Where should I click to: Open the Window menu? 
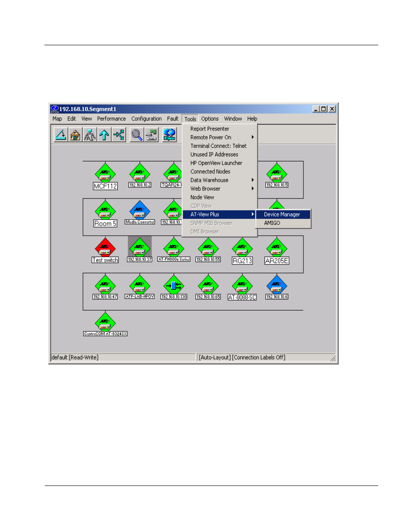coord(233,119)
